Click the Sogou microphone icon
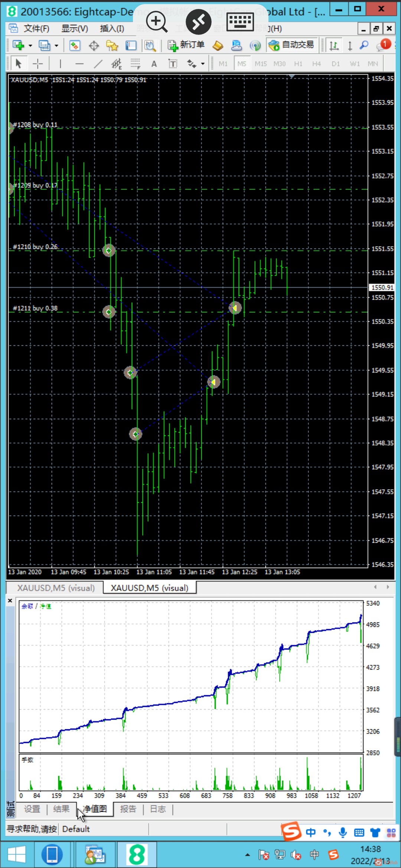 [x=343, y=832]
